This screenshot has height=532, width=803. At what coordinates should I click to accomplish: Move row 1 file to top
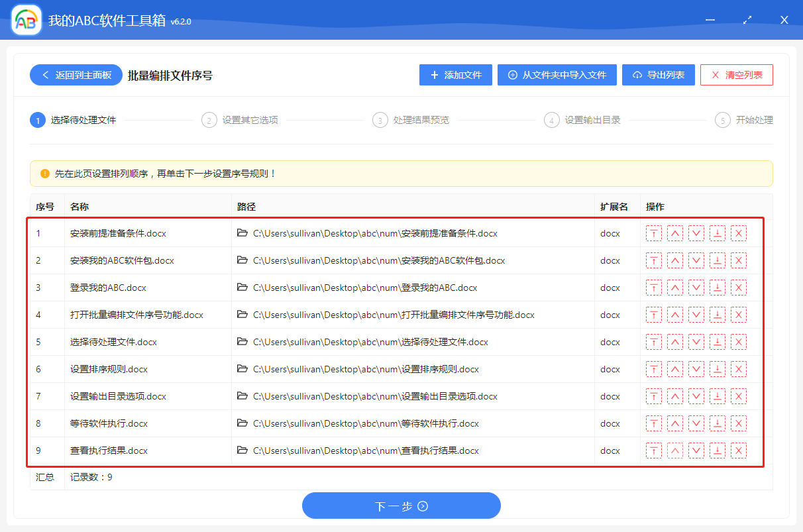pyautogui.click(x=654, y=233)
